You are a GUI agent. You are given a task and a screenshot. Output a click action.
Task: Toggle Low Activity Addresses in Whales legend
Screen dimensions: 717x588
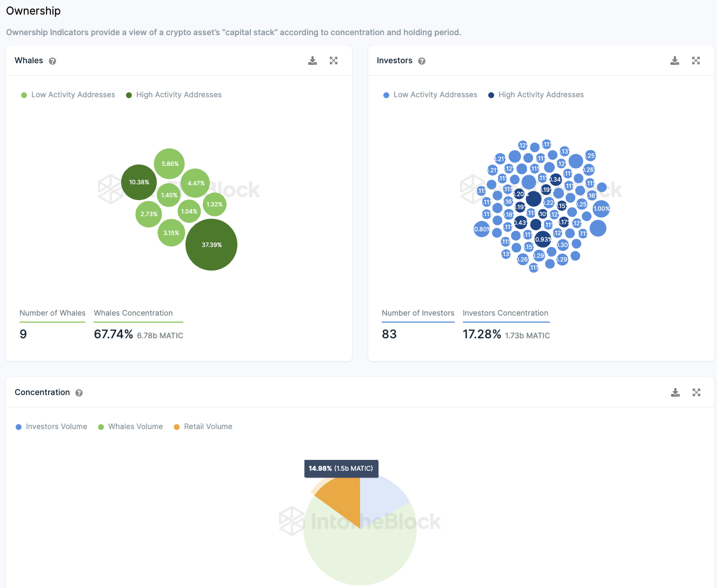(68, 95)
